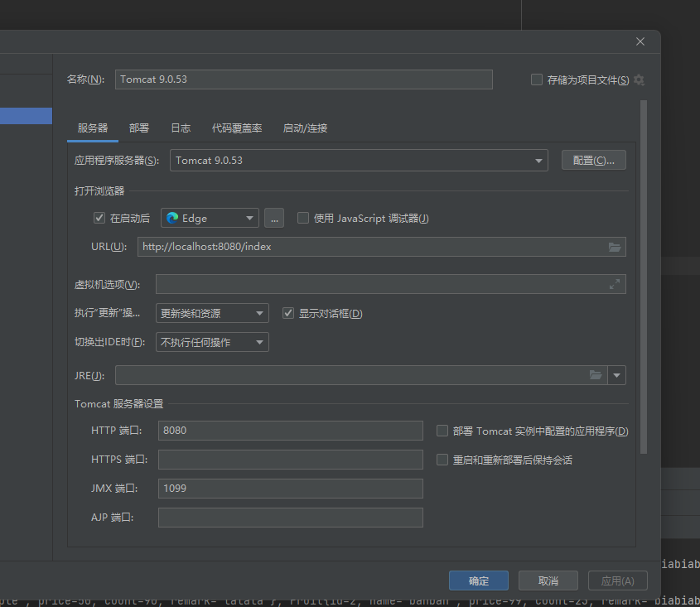
Task: Select the highlighted item in the left list
Action: (26, 116)
